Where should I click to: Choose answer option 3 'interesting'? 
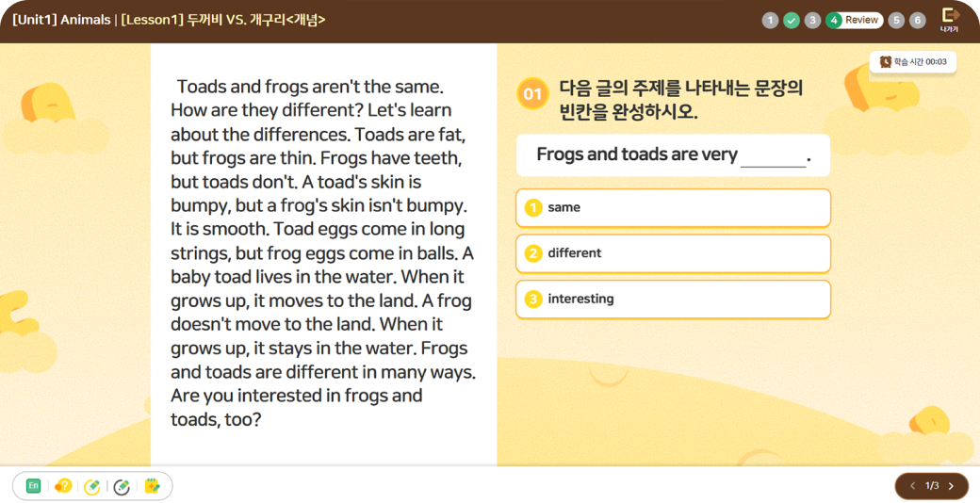[673, 300]
